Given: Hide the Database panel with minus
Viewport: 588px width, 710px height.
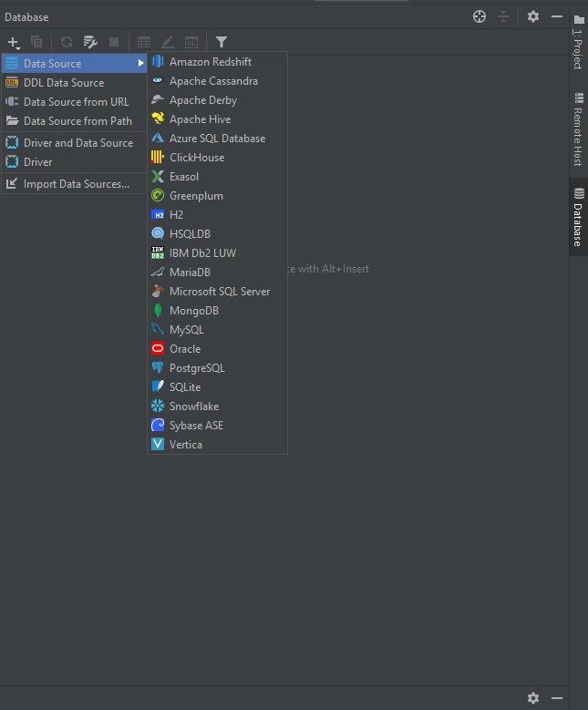Looking at the screenshot, I should coord(557,16).
